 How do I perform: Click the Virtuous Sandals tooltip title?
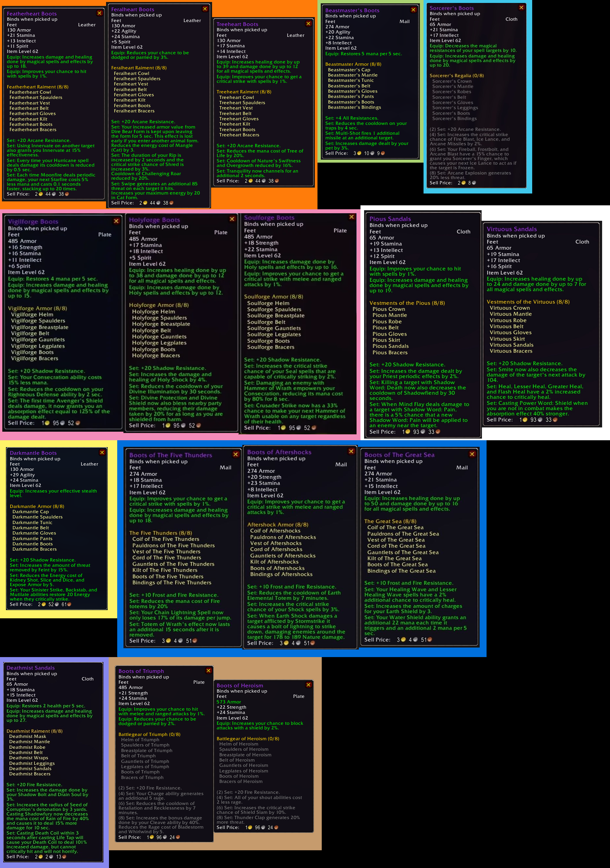tap(512, 229)
